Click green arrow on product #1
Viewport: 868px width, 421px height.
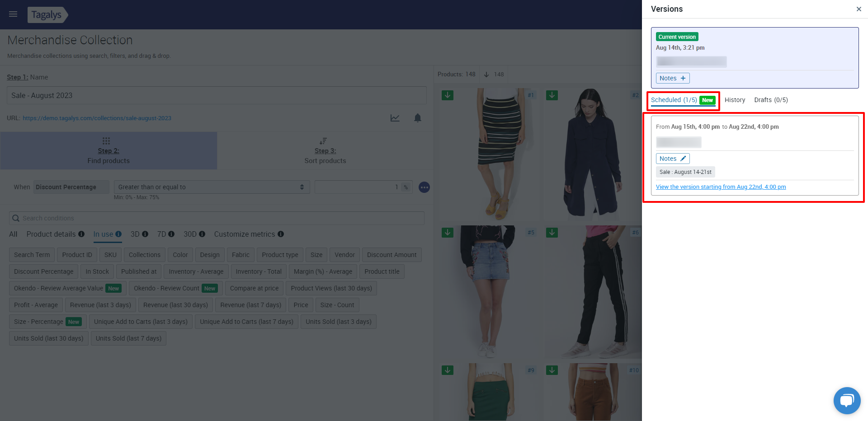click(448, 95)
